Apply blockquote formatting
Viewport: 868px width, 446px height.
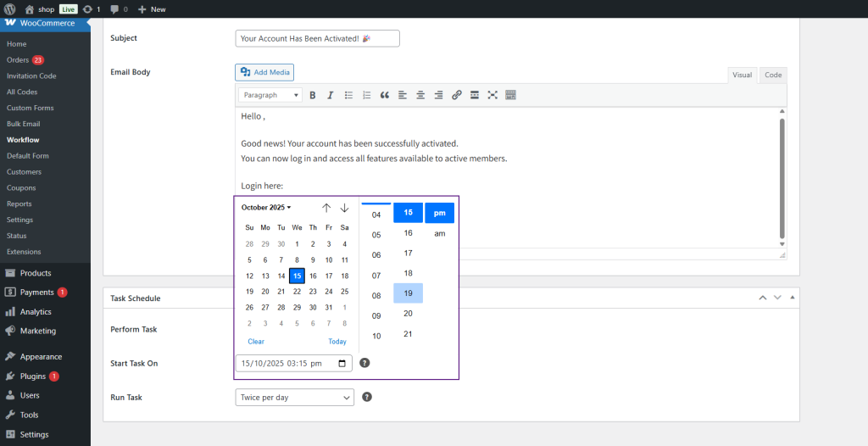tap(385, 95)
